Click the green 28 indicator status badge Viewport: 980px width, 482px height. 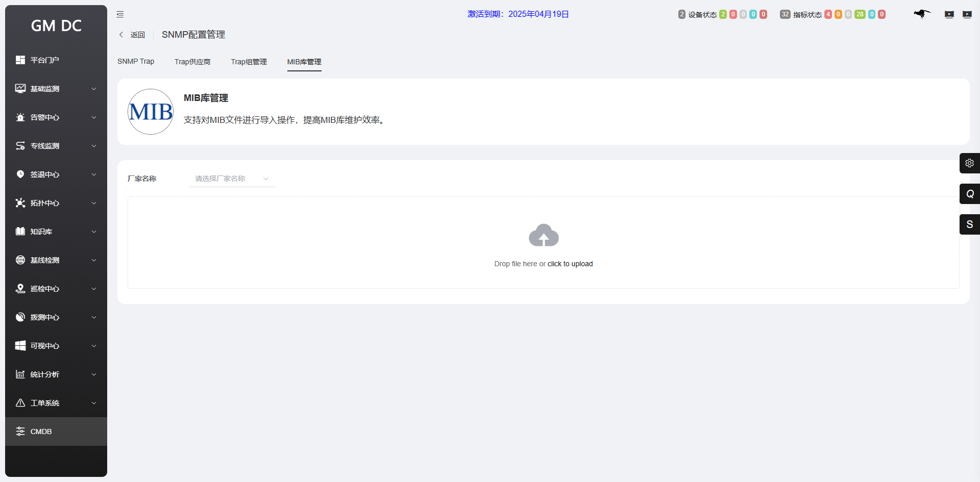click(860, 14)
